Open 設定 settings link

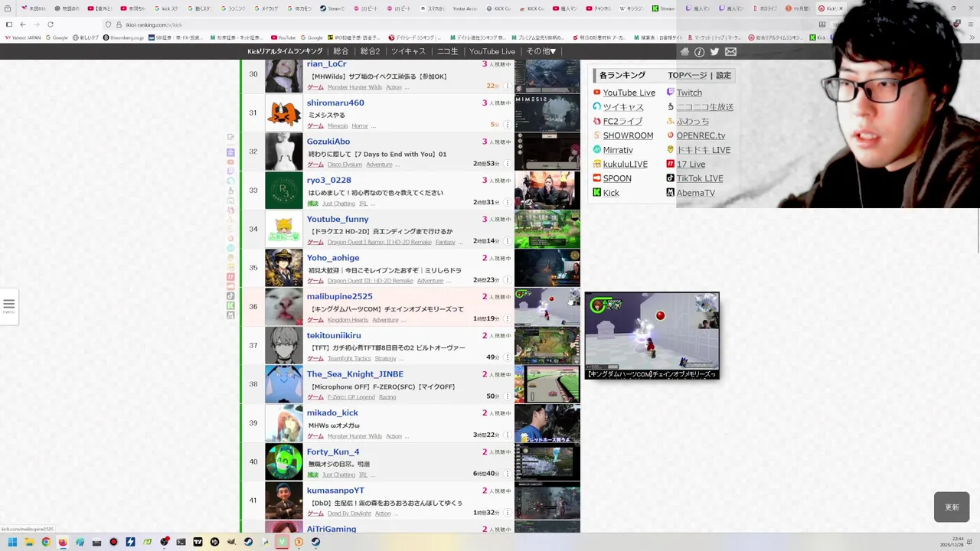[724, 75]
